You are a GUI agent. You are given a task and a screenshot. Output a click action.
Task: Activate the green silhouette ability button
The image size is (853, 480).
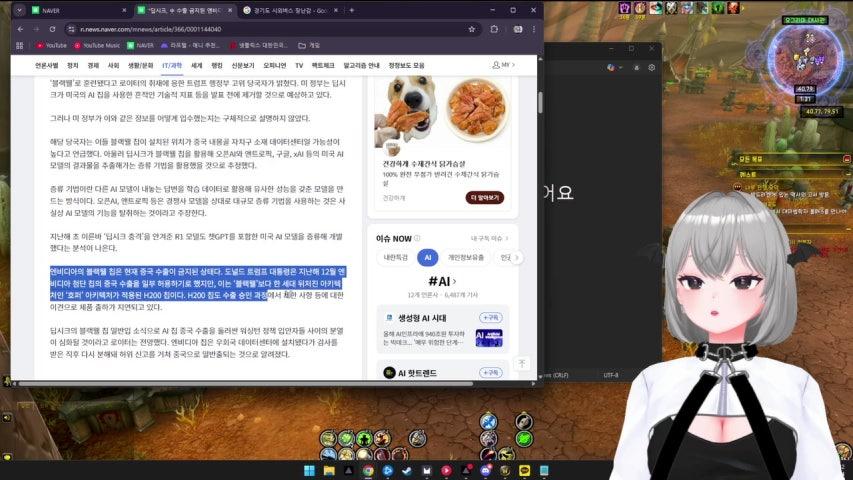coord(364,438)
